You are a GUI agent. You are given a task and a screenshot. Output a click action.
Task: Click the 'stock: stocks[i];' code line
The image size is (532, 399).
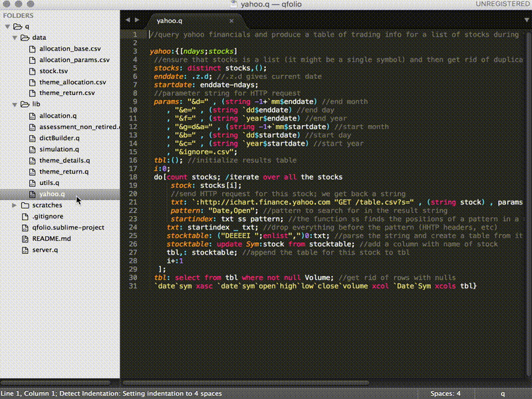(x=206, y=186)
